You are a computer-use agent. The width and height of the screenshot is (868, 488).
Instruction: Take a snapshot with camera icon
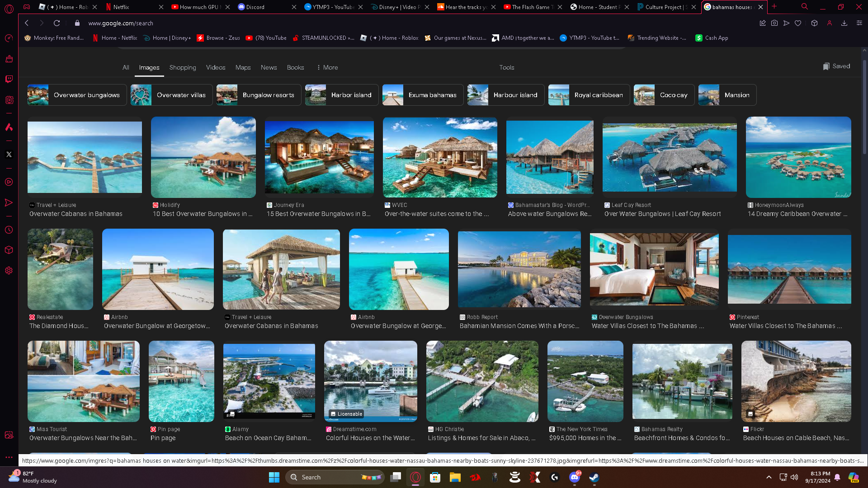click(x=774, y=23)
